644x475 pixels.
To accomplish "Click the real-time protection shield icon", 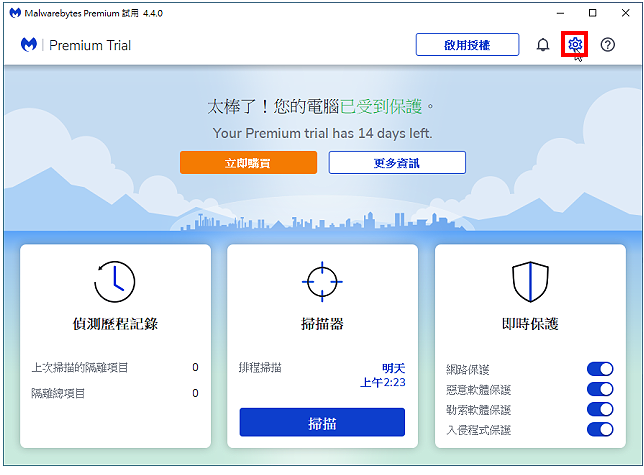I will click(530, 282).
